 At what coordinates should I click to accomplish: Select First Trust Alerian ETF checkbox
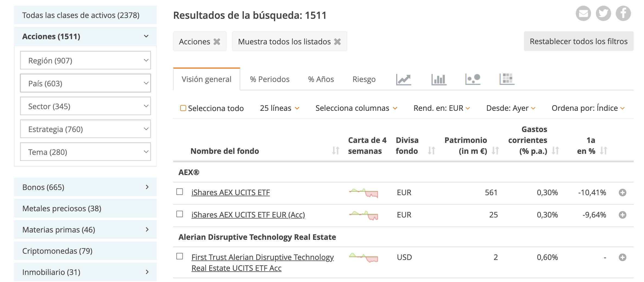tap(180, 256)
